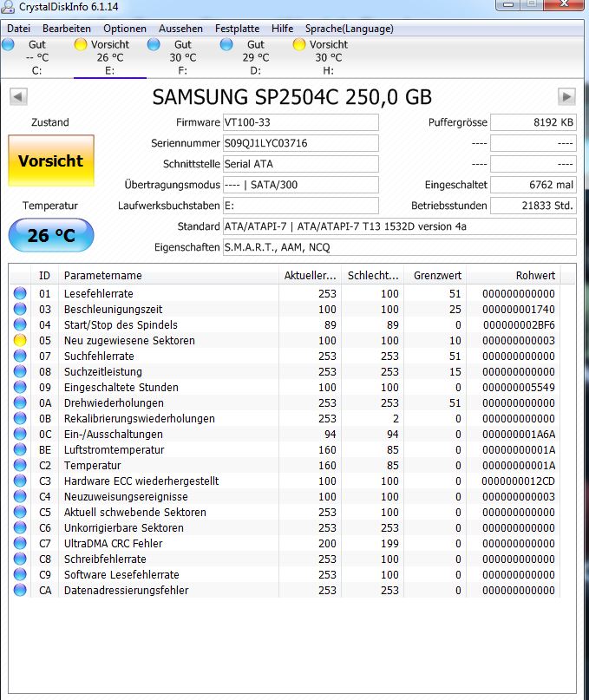This screenshot has height=700, width=589.
Task: Click status icon for Suchfehlerrate row
Action: (x=20, y=356)
